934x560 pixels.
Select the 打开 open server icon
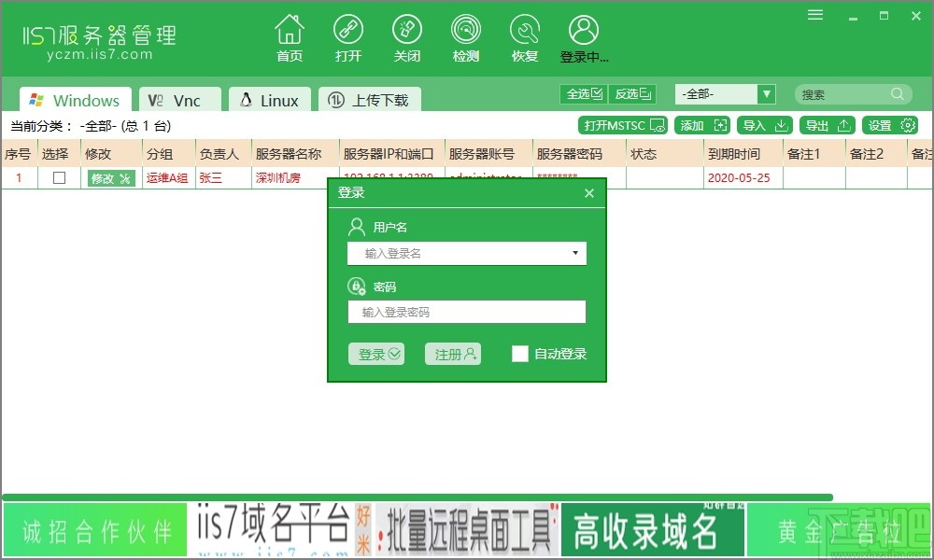(348, 37)
